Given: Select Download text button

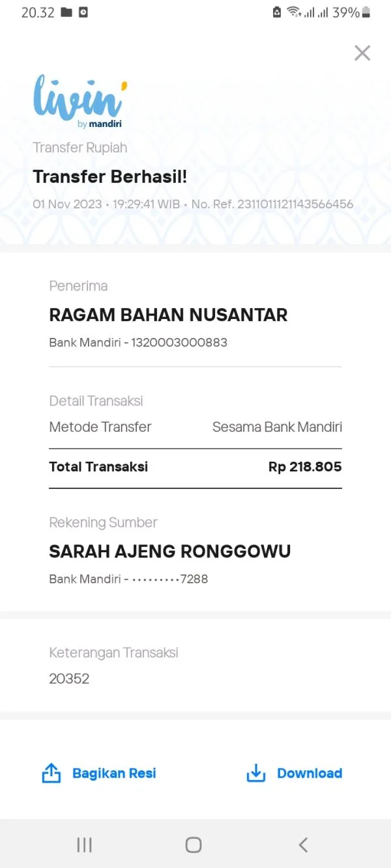Looking at the screenshot, I should coord(310,773).
